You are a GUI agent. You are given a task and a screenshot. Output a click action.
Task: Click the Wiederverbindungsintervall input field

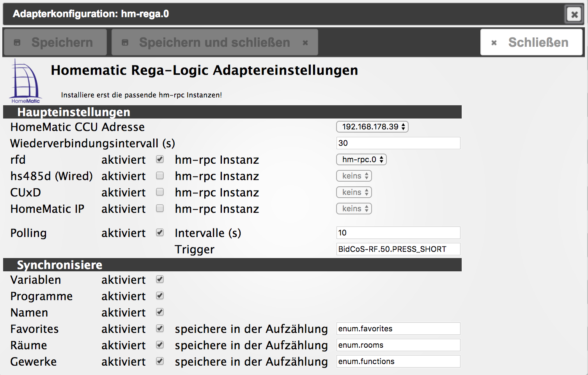(398, 143)
